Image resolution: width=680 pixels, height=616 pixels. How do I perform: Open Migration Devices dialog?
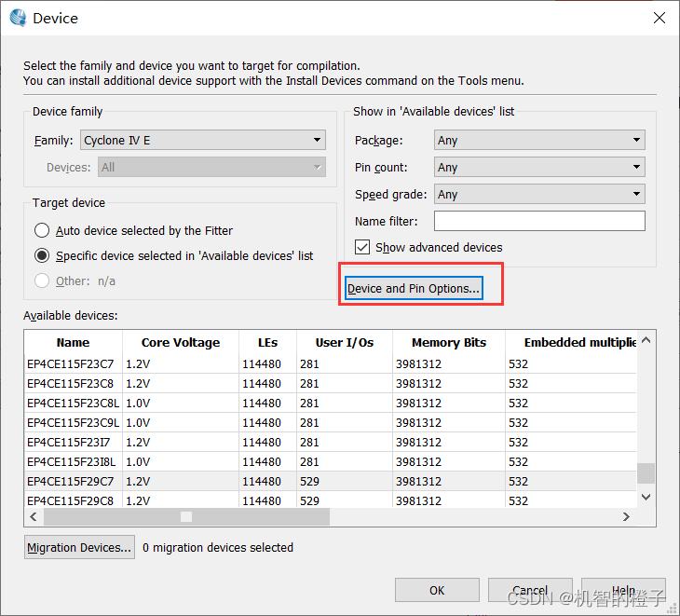coord(79,547)
